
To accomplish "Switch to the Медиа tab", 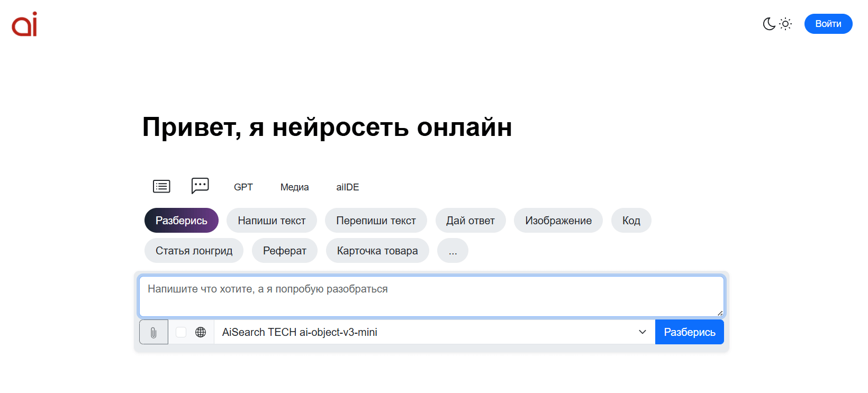I will click(294, 187).
